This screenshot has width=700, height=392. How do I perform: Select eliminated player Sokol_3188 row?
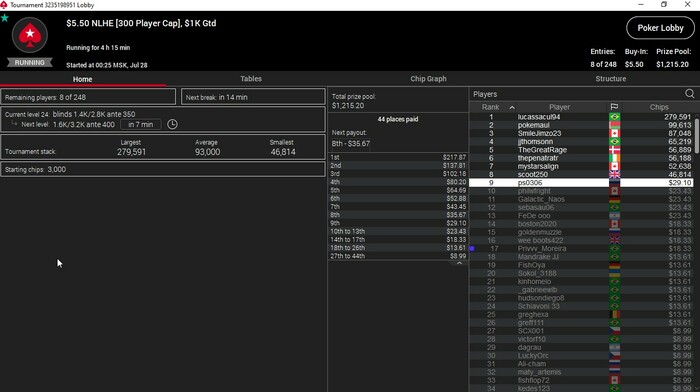click(582, 273)
